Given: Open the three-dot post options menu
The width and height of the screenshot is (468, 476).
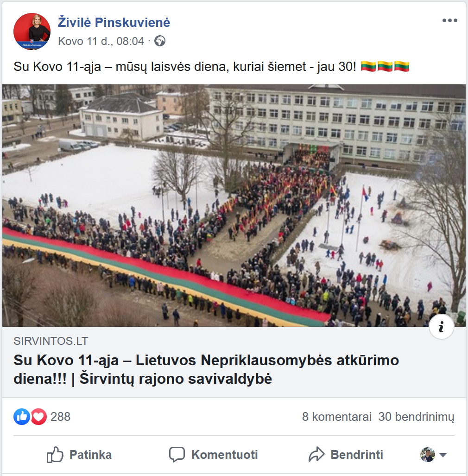Looking at the screenshot, I should 449,21.
